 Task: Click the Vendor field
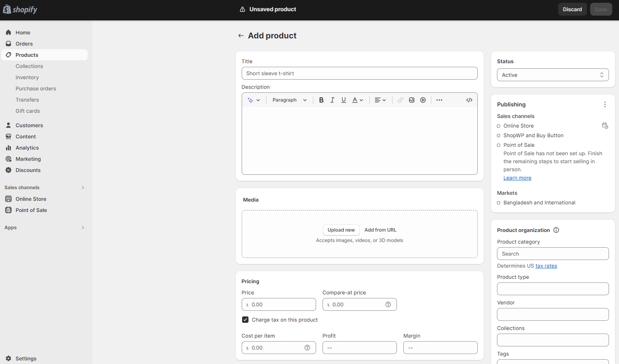tap(553, 314)
